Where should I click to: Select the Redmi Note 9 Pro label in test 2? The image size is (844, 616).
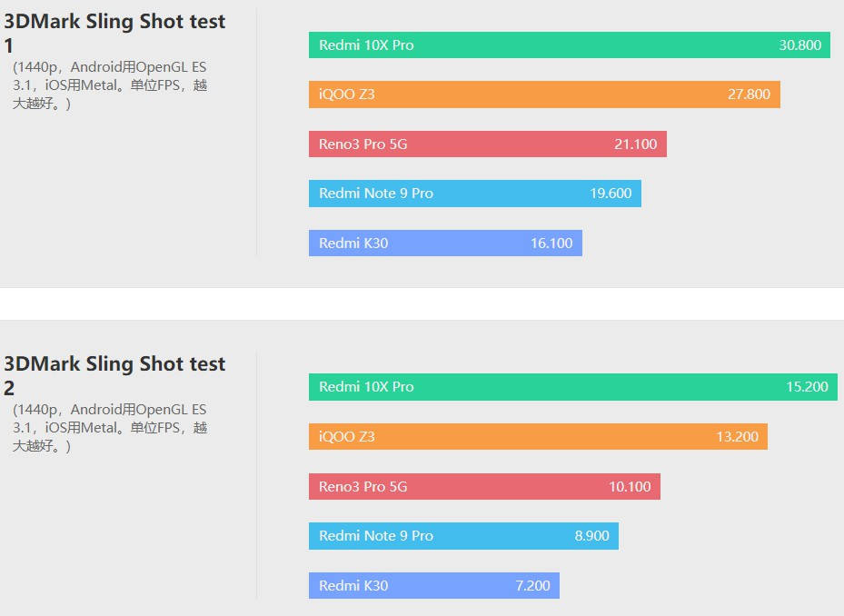(x=376, y=536)
